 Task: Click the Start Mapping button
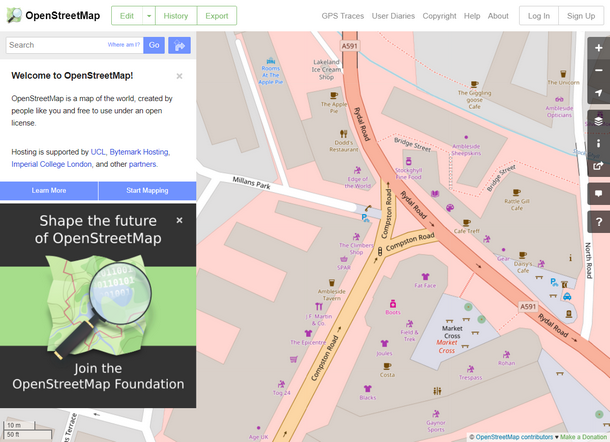click(x=147, y=191)
